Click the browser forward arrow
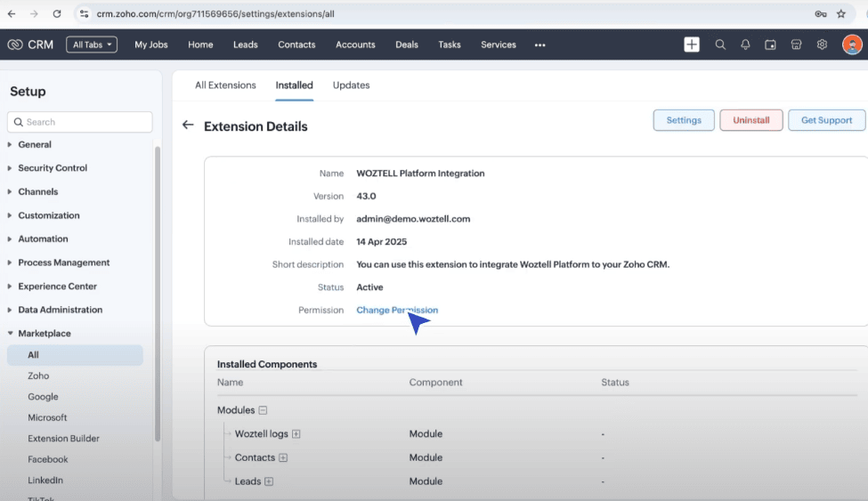Viewport: 868px width, 501px height. pos(35,14)
